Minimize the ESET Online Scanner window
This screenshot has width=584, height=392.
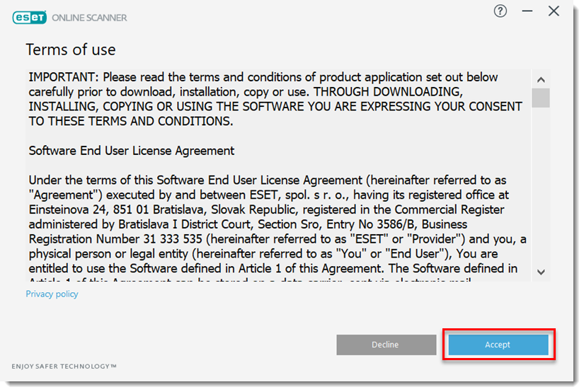527,11
